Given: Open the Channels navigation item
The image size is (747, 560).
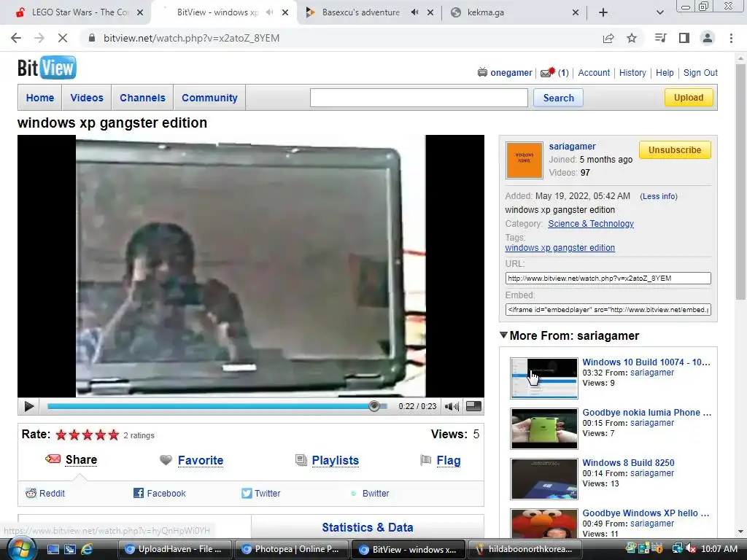Looking at the screenshot, I should pos(142,98).
